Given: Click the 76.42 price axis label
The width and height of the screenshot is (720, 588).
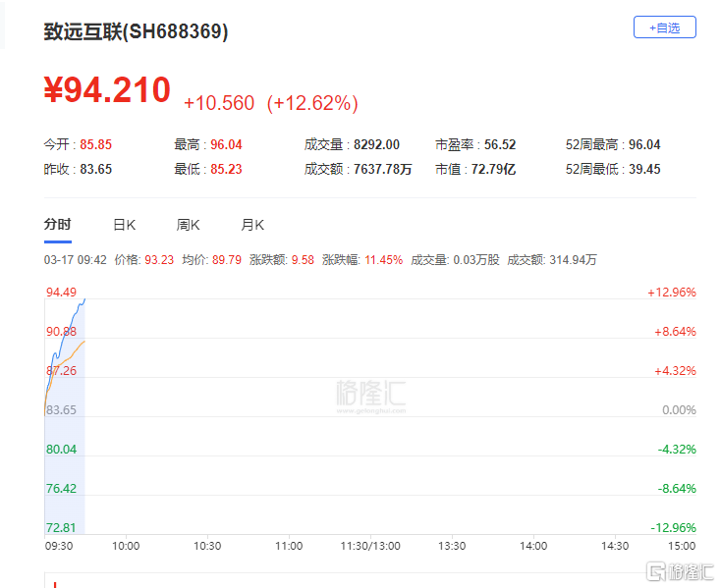Looking at the screenshot, I should pos(61,488).
